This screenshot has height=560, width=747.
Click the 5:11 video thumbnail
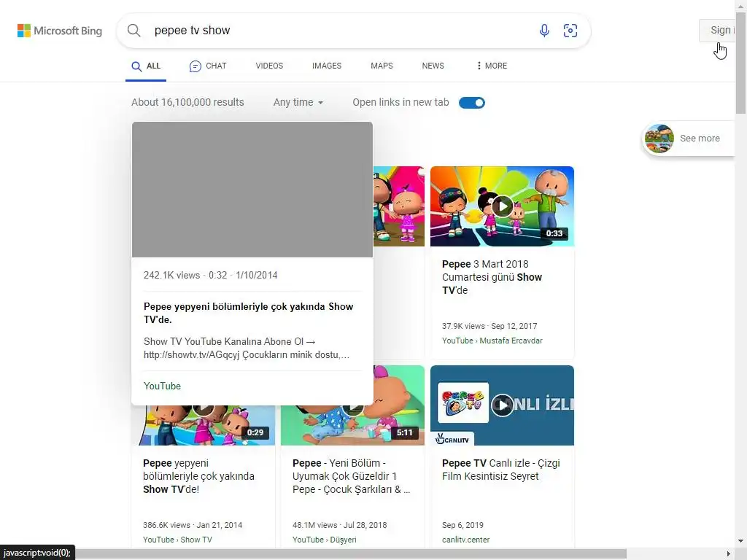[352, 425]
